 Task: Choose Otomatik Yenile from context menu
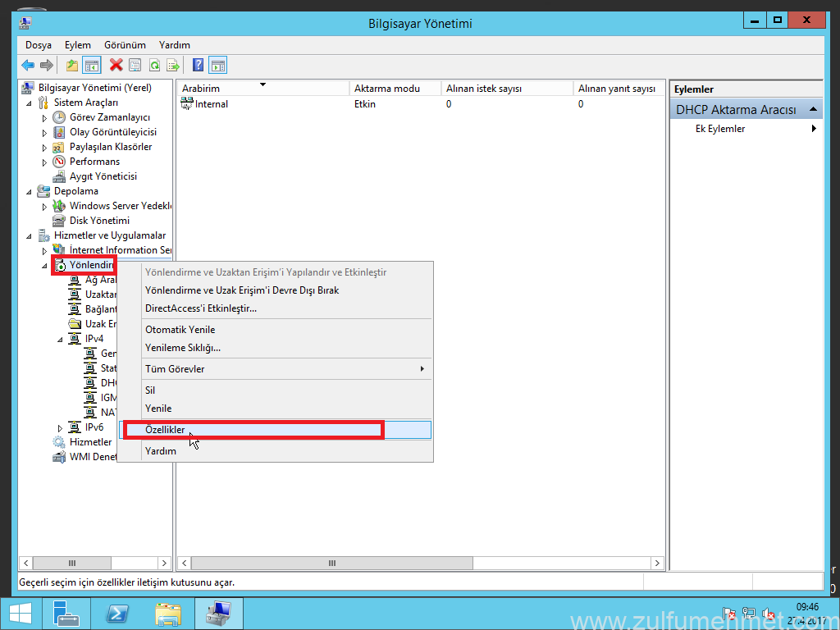coord(180,330)
